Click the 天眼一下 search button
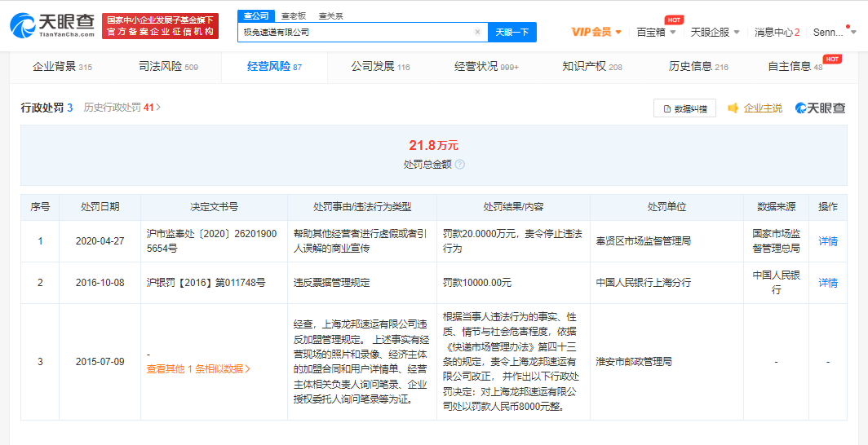Image resolution: width=868 pixels, height=445 pixels. pyautogui.click(x=512, y=32)
